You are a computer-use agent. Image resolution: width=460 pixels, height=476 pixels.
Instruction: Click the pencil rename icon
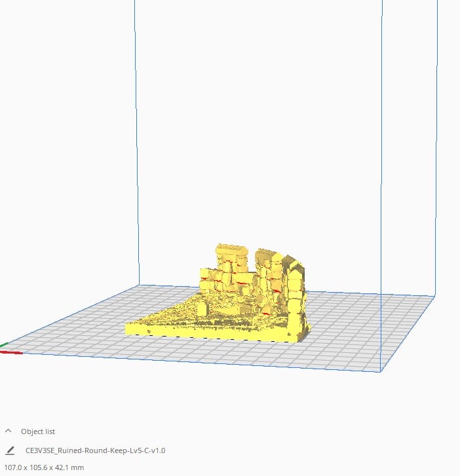tap(10, 450)
